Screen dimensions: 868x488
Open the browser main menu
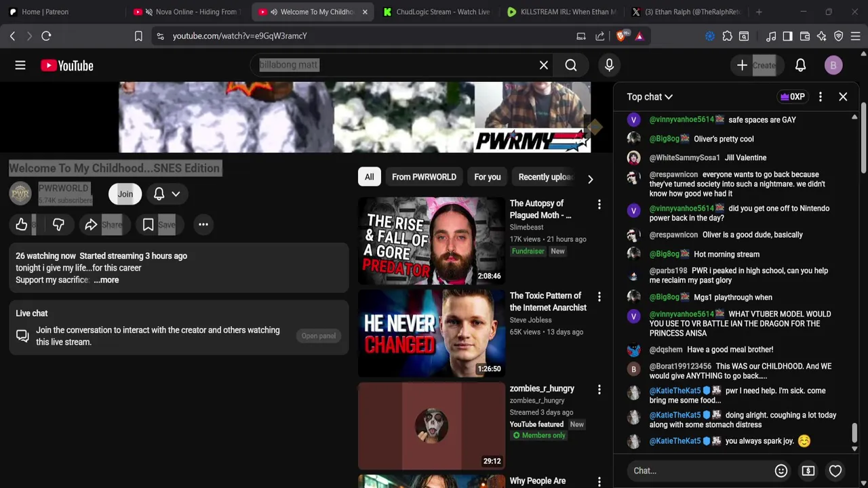(x=856, y=36)
